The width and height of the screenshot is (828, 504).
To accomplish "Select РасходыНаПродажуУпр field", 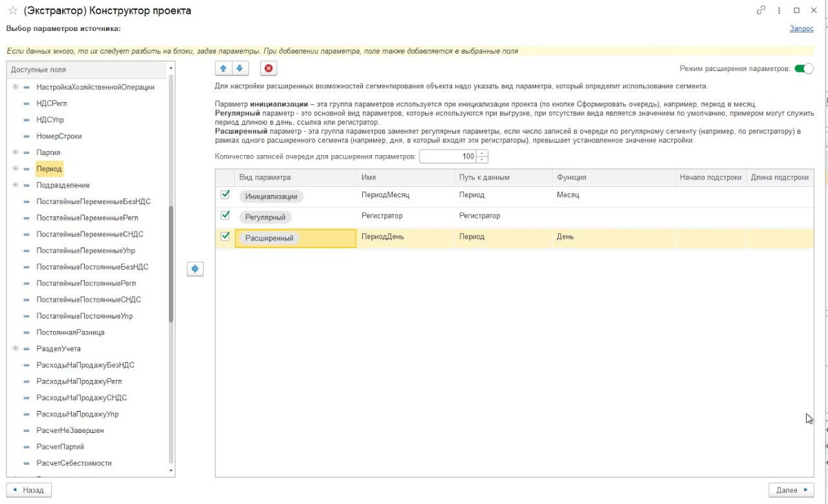I will [77, 414].
